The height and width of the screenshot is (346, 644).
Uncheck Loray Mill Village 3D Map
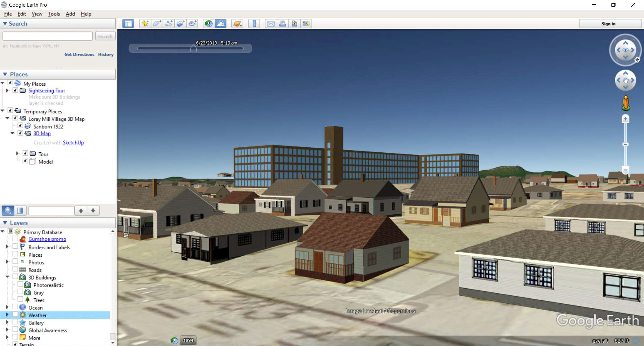15,118
